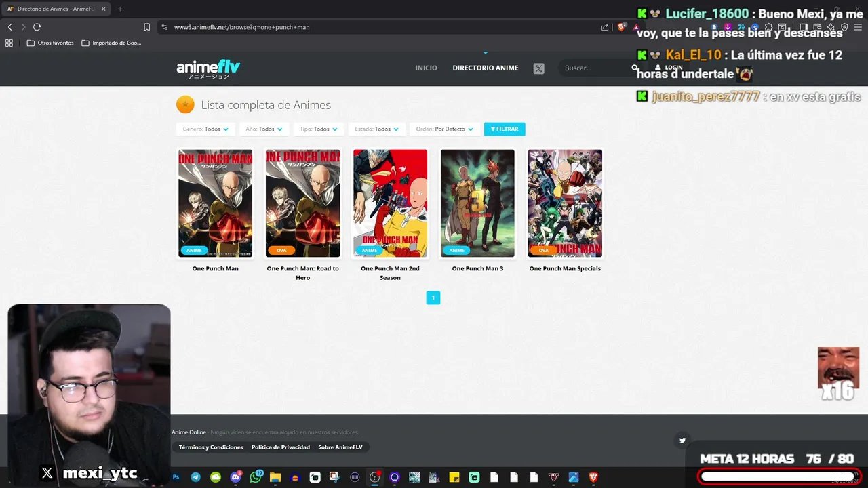Open File Explorer from the taskbar

pos(275,477)
